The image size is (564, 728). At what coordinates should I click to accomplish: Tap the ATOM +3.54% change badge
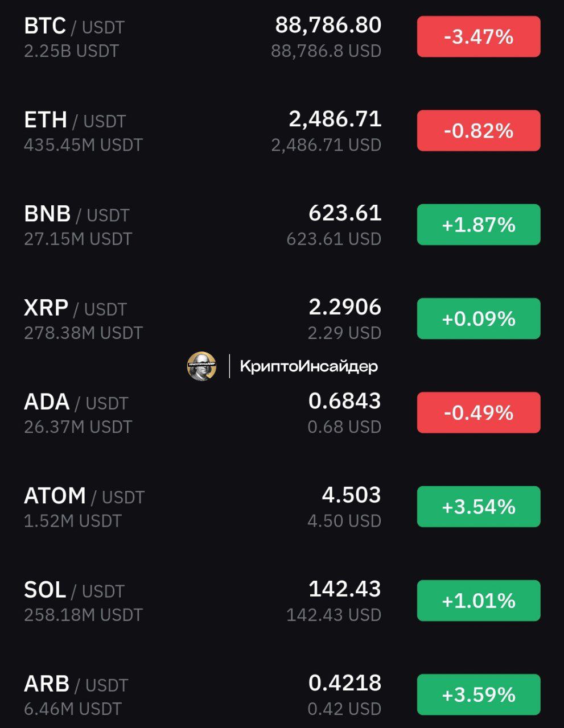tap(479, 507)
